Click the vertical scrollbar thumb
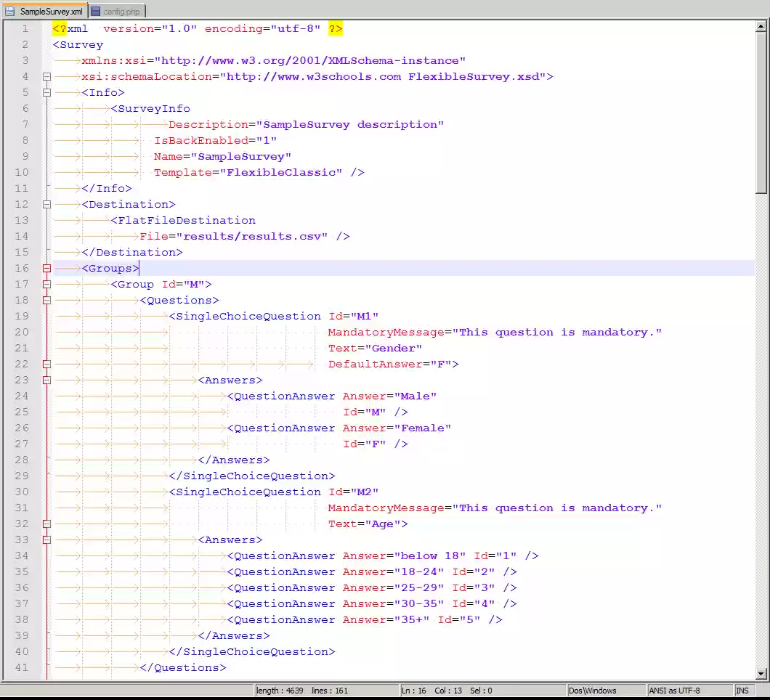The image size is (770, 700). click(761, 113)
